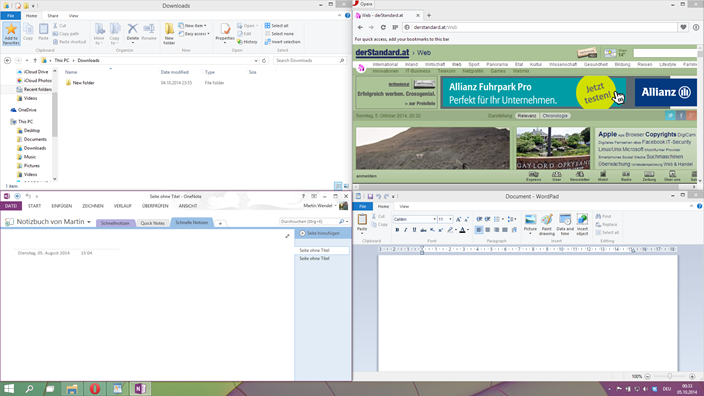Toggle Italic in WordPad
Screen dimensions: 704x396
405,230
